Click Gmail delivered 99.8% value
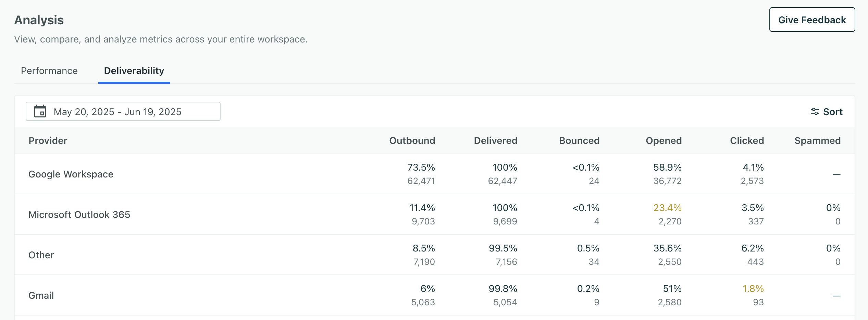868x320 pixels. [x=503, y=288]
